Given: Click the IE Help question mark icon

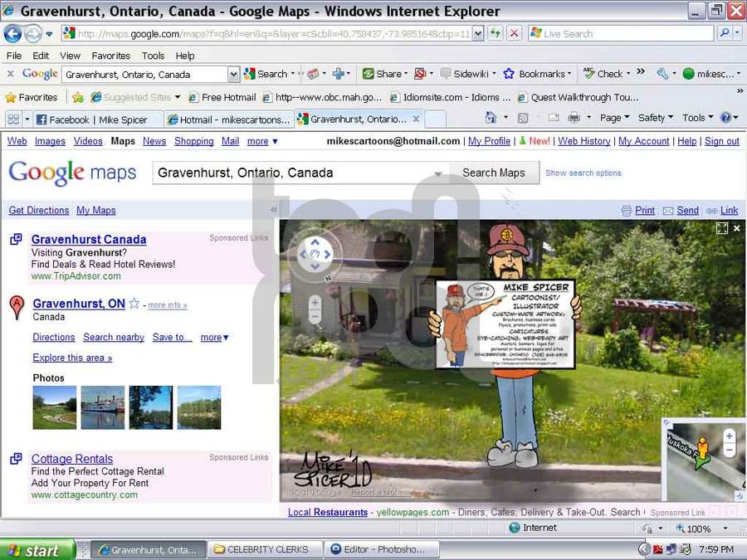Looking at the screenshot, I should tap(725, 118).
